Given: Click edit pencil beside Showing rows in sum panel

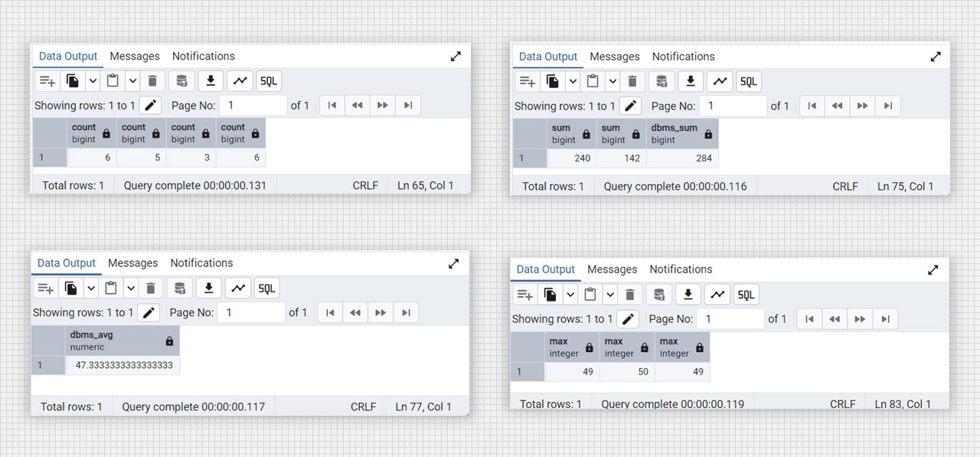Looking at the screenshot, I should click(630, 106).
